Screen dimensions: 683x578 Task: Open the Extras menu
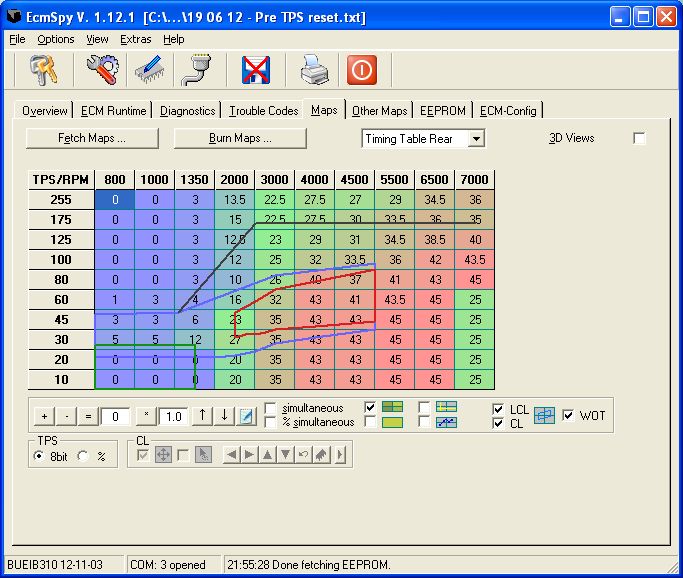pyautogui.click(x=135, y=39)
